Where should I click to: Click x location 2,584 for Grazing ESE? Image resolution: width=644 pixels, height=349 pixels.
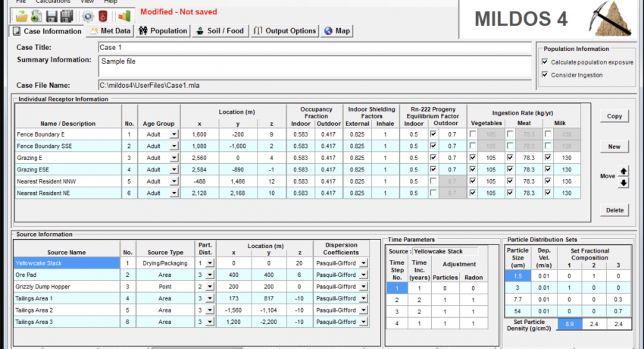(x=199, y=169)
